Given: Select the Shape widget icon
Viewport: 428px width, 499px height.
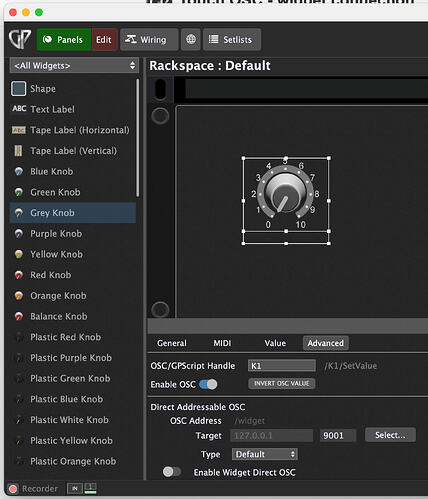Looking at the screenshot, I should (x=18, y=89).
